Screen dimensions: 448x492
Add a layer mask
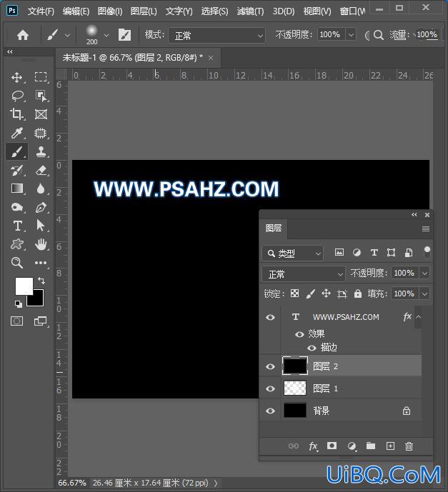(332, 446)
